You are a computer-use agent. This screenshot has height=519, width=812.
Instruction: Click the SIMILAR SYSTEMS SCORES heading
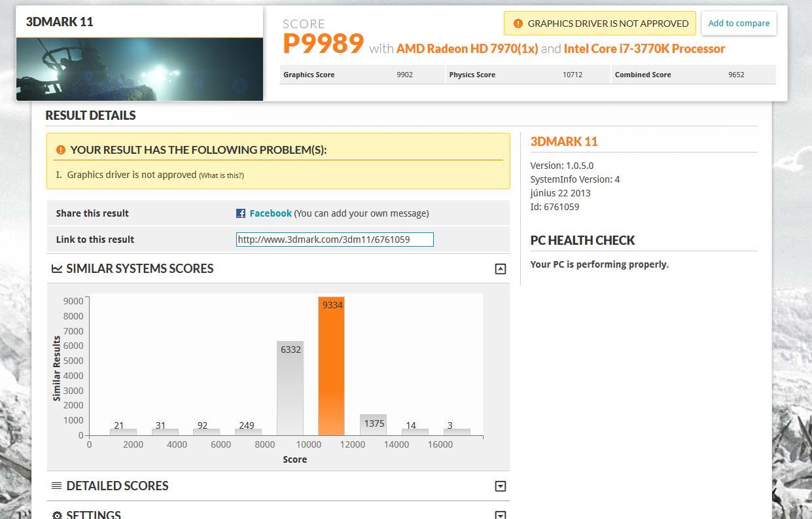click(x=139, y=268)
